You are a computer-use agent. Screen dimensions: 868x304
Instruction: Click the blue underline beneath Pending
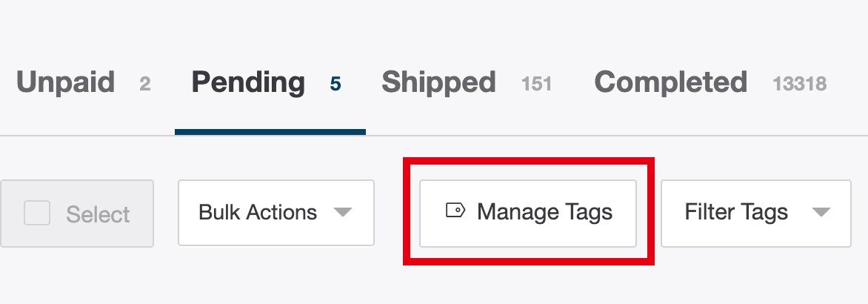tap(270, 132)
